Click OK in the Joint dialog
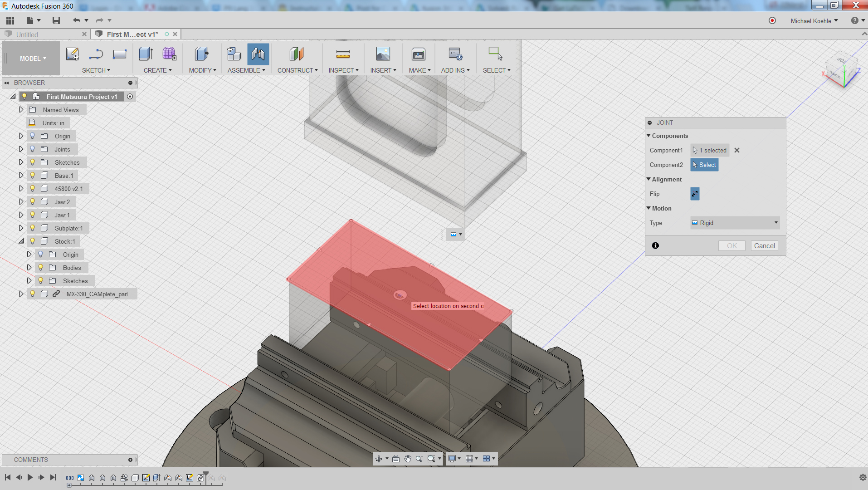This screenshot has height=490, width=868. tap(731, 246)
